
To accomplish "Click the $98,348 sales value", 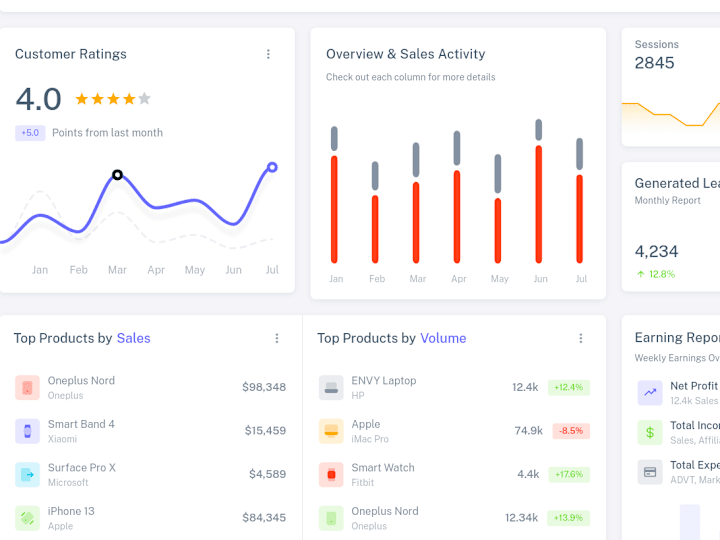I will (x=264, y=387).
